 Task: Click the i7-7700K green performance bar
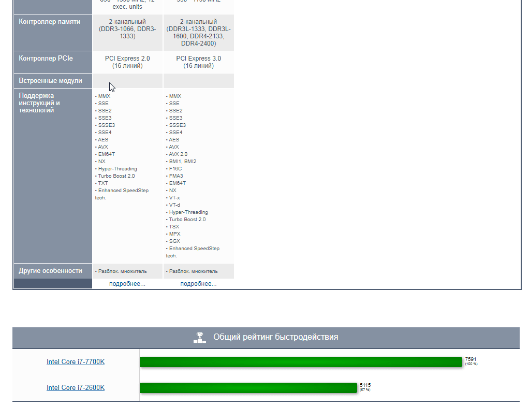point(301,361)
